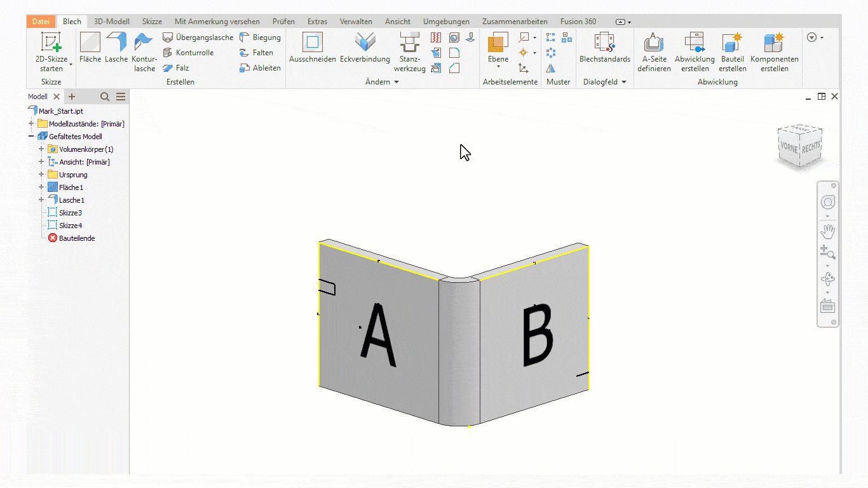Choose the Eckverbindung tool
The height and width of the screenshot is (488, 868).
365,48
